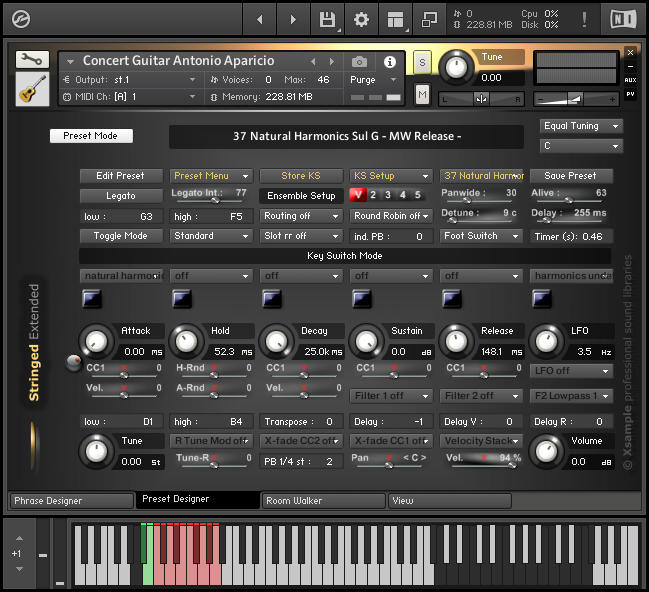649x592 pixels.
Task: Open Equal Tuning dropdown
Action: tap(581, 126)
